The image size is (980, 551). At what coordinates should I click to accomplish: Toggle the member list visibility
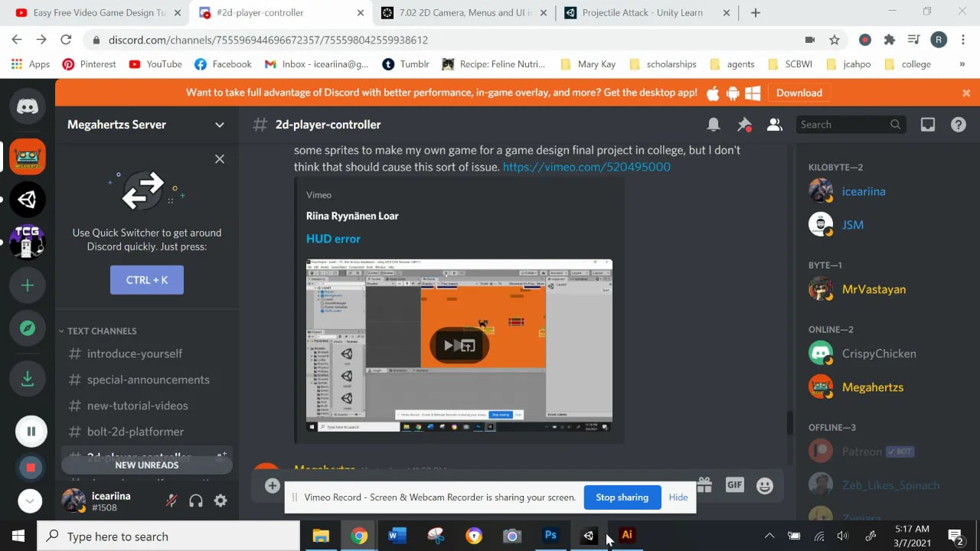(775, 125)
